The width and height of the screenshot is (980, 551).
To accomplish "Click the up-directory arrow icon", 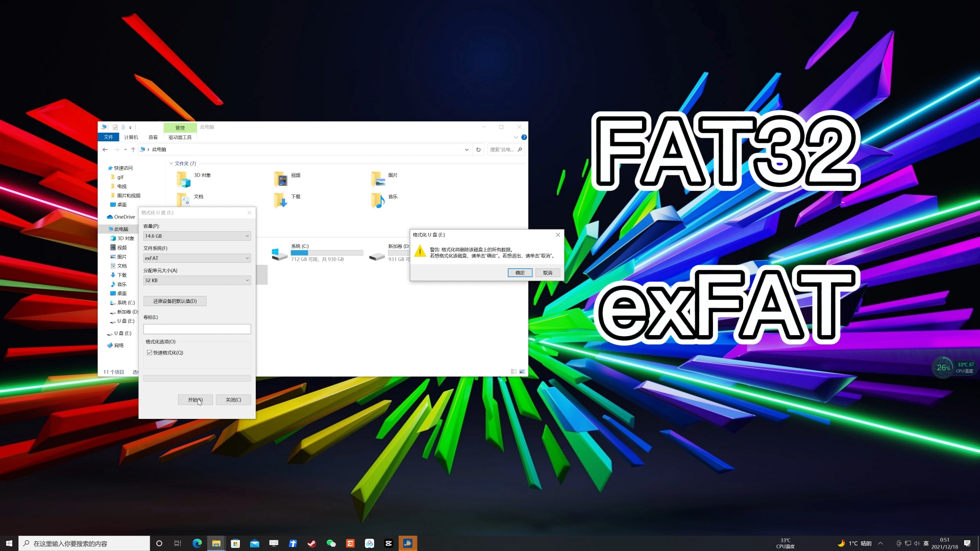I will [x=133, y=149].
